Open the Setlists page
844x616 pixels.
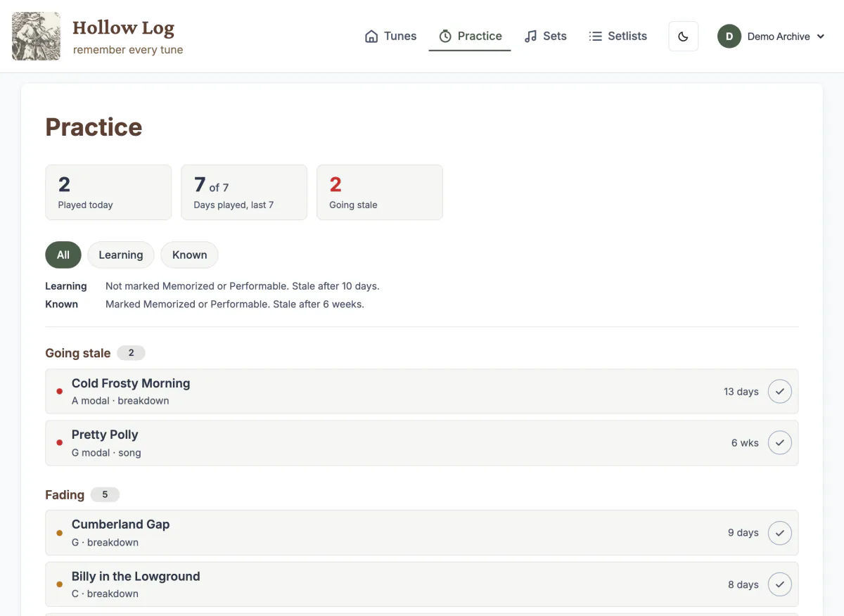(618, 36)
